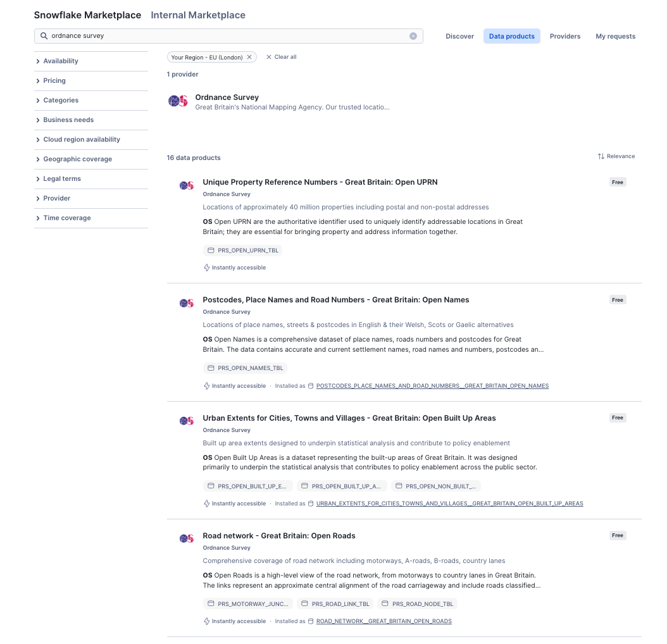This screenshot has width=667, height=644.
Task: Click Clear all filters
Action: pos(281,57)
